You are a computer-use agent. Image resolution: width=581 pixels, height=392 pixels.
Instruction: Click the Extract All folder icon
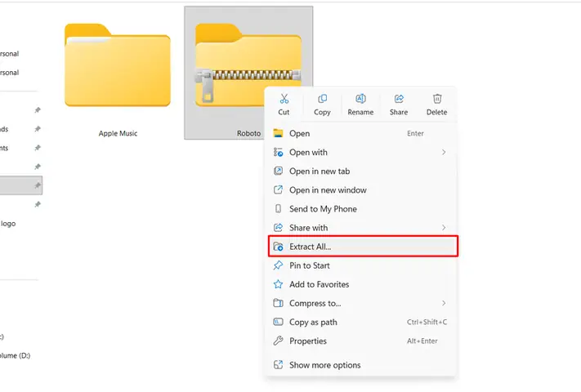point(278,247)
